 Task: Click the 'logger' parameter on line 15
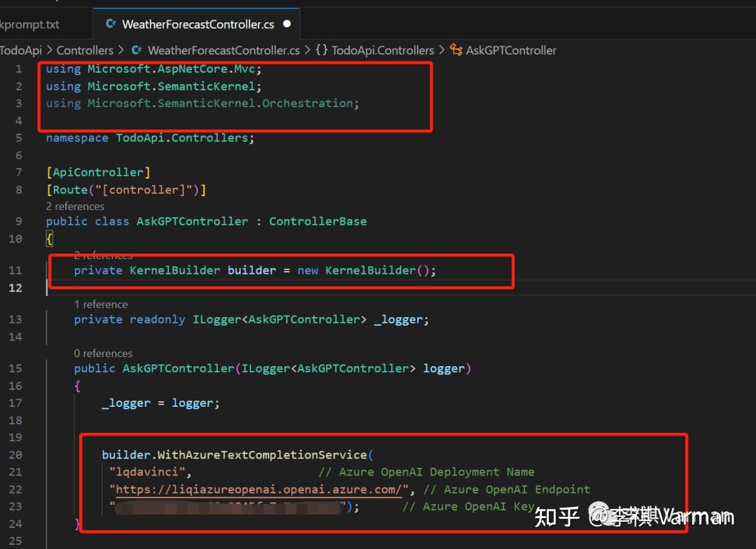(x=444, y=368)
